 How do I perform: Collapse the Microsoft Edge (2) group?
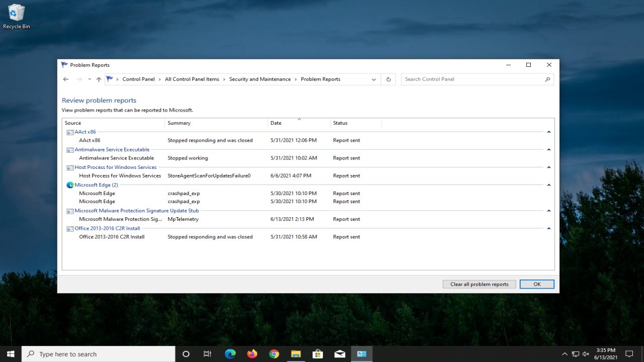pos(549,185)
